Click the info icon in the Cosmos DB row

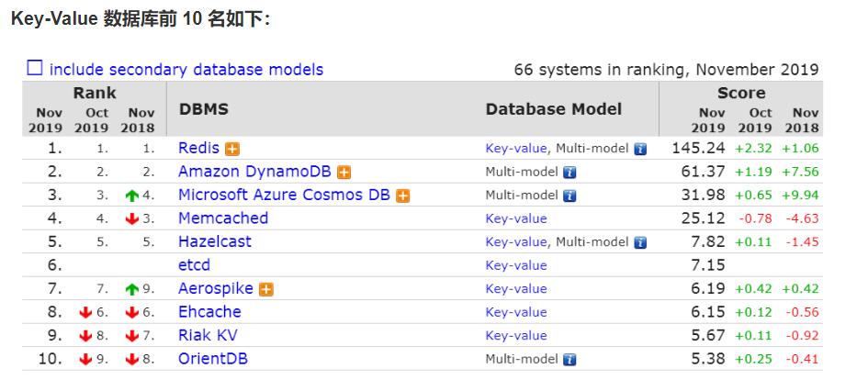[569, 195]
